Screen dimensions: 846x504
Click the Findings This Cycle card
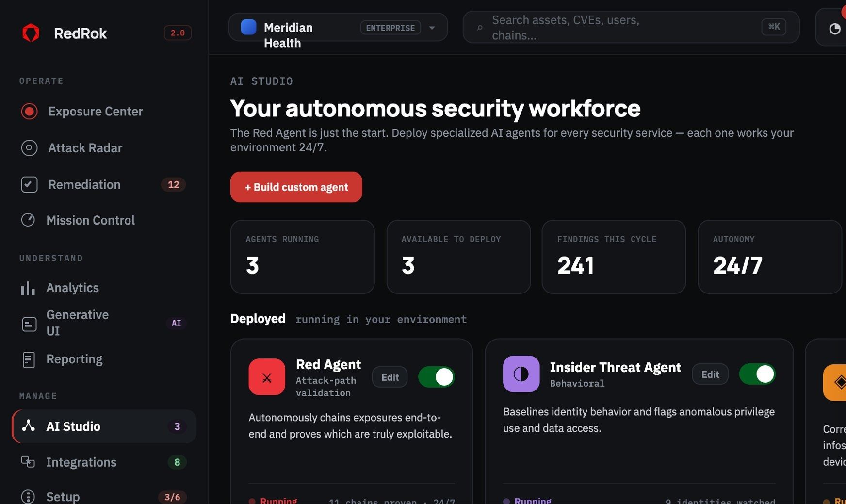point(614,257)
